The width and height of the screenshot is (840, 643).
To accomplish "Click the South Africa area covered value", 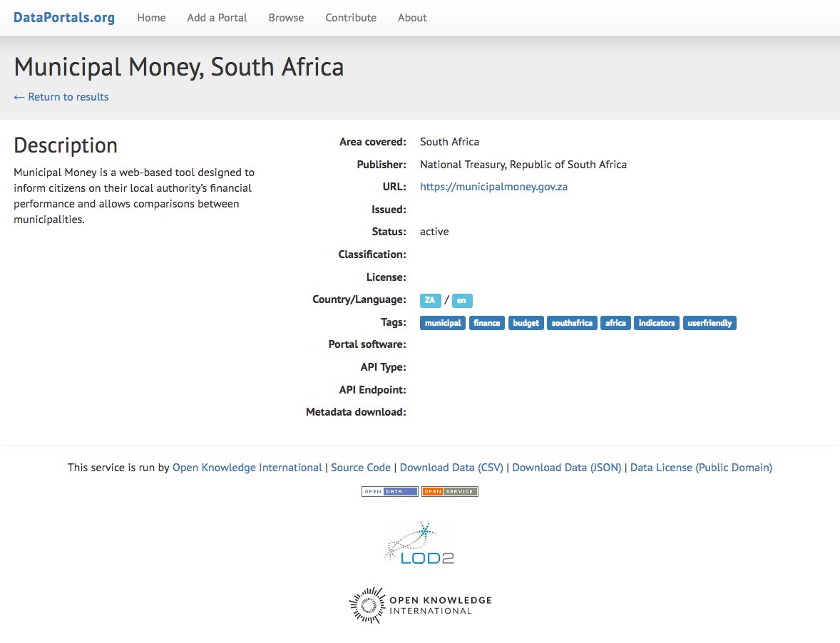I will pyautogui.click(x=449, y=142).
